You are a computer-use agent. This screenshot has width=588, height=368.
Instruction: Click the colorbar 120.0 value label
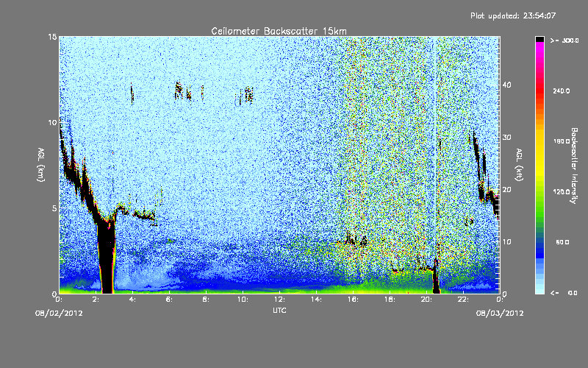[562, 192]
